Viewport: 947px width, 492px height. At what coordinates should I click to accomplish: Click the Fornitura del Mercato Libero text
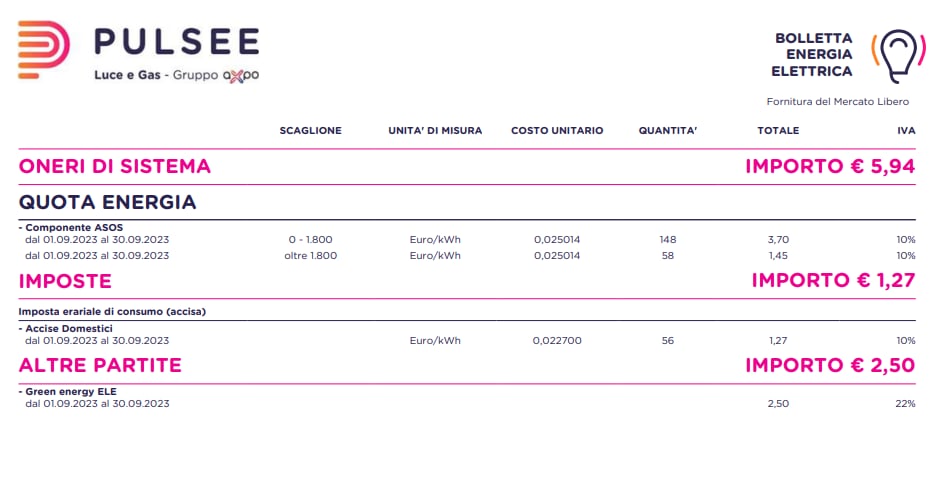click(838, 101)
